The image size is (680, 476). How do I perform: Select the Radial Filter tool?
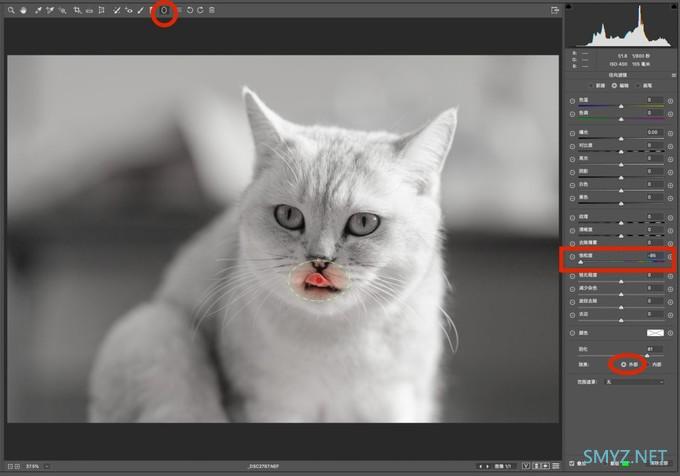(x=164, y=10)
